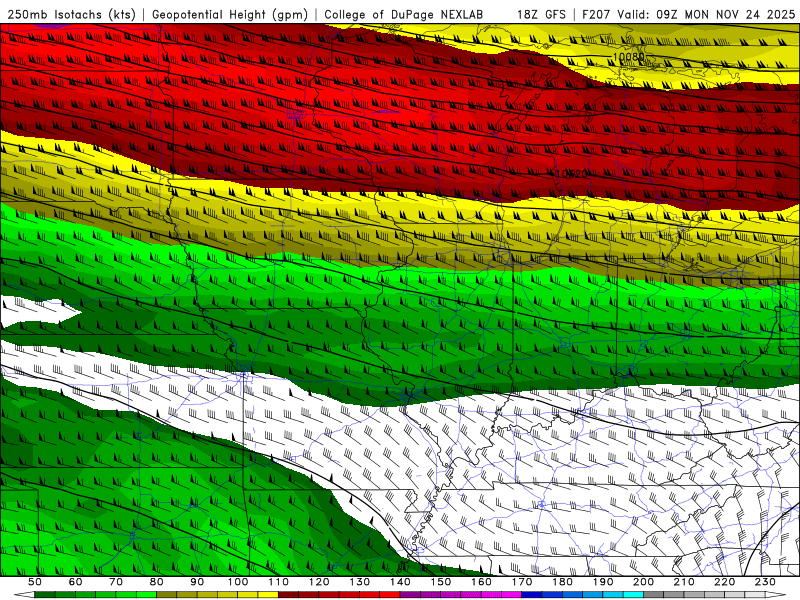Image resolution: width=800 pixels, height=600 pixels.
Task: Click the valid time '09Z MON NOV 24 2025'
Action: coord(726,14)
